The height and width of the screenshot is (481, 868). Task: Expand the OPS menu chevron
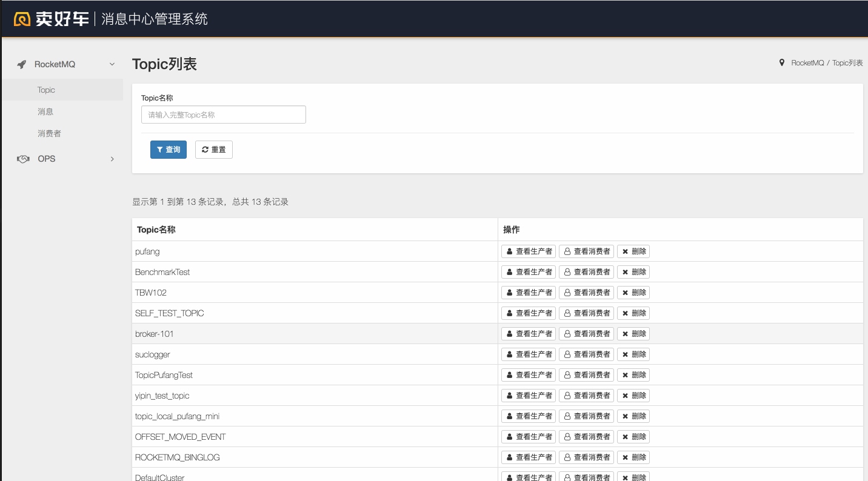(112, 159)
